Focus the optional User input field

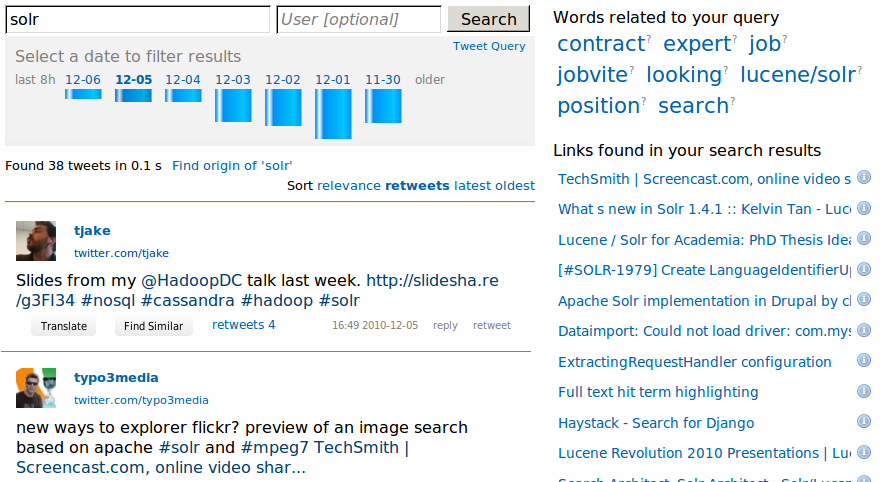point(359,19)
